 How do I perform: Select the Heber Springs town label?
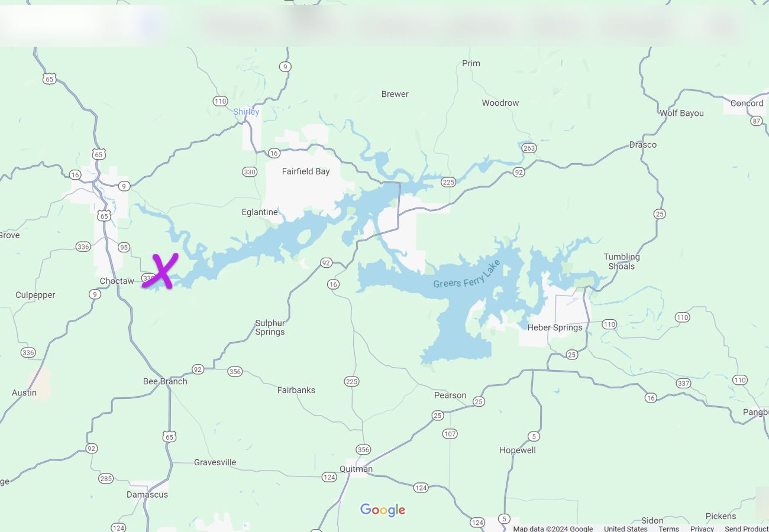click(555, 327)
